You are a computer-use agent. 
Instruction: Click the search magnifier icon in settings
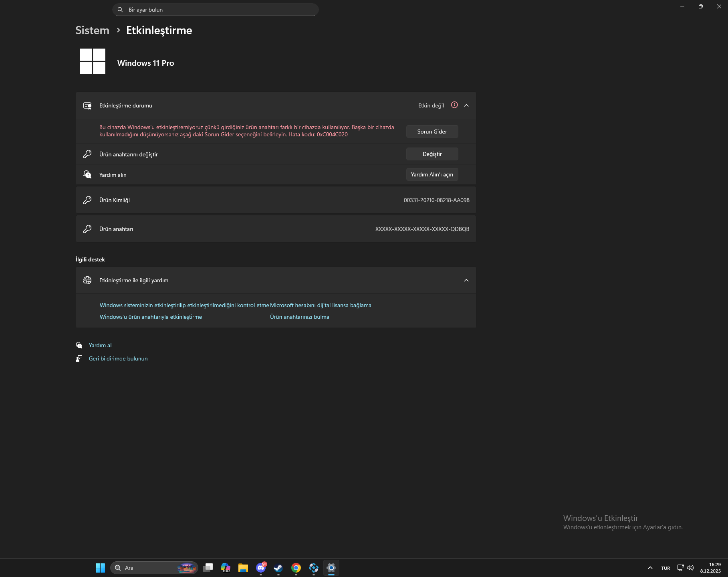(120, 10)
